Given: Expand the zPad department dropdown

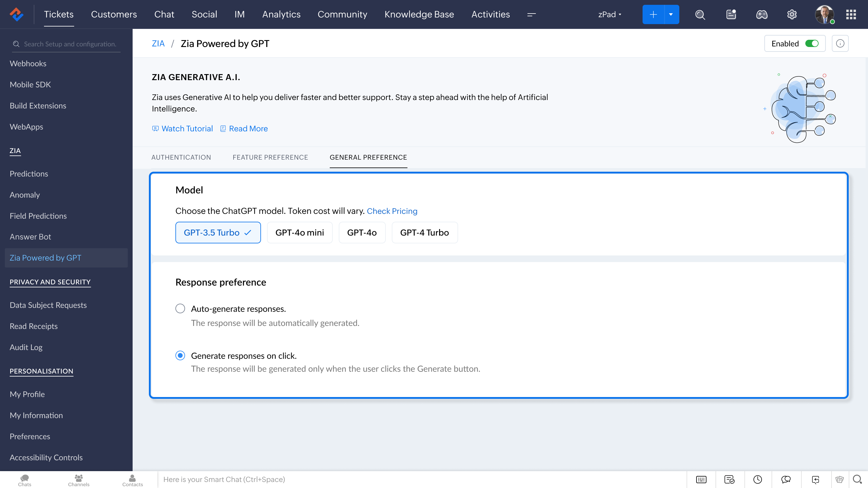Looking at the screenshot, I should (x=609, y=14).
